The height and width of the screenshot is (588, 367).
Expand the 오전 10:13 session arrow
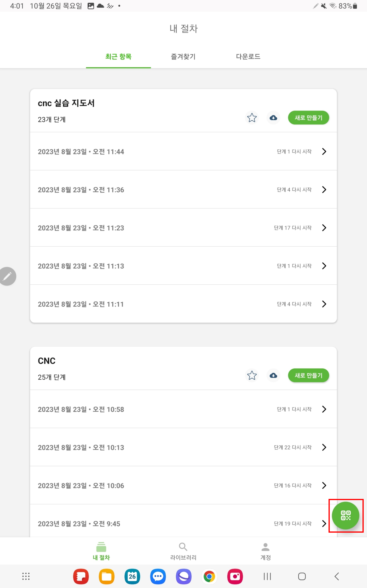pos(324,447)
